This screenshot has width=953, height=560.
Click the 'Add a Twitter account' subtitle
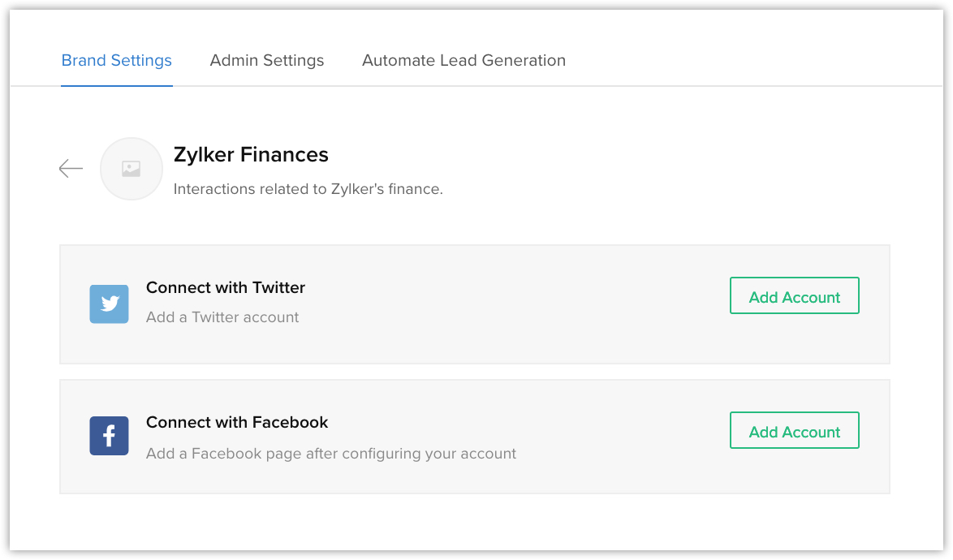pos(222,317)
